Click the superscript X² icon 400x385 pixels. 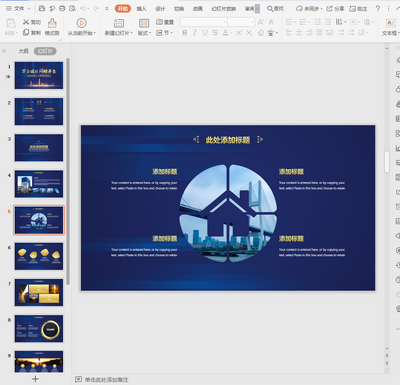tap(239, 33)
